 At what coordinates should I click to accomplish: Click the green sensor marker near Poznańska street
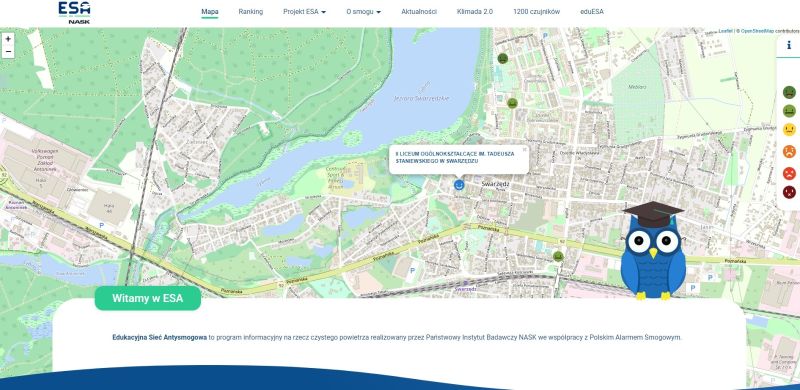pyautogui.click(x=558, y=256)
